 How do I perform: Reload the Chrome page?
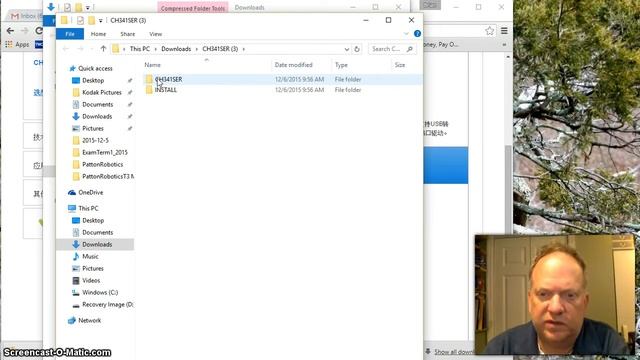pyautogui.click(x=39, y=31)
